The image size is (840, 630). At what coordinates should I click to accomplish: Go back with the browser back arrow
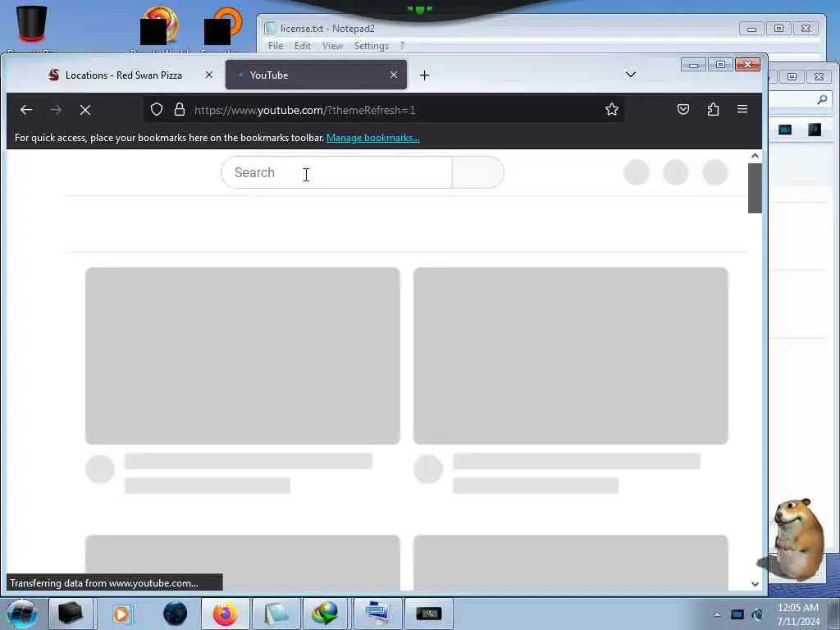[x=25, y=110]
